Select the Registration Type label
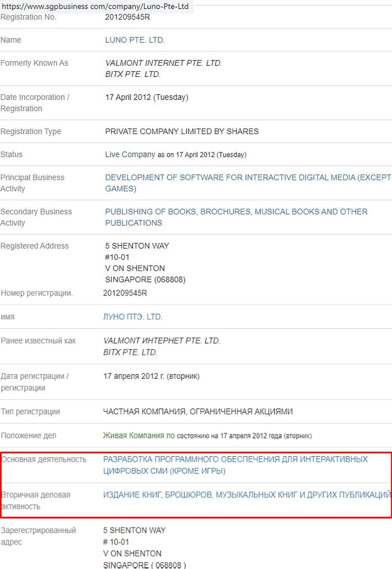This screenshot has height=569, width=392. [x=31, y=131]
